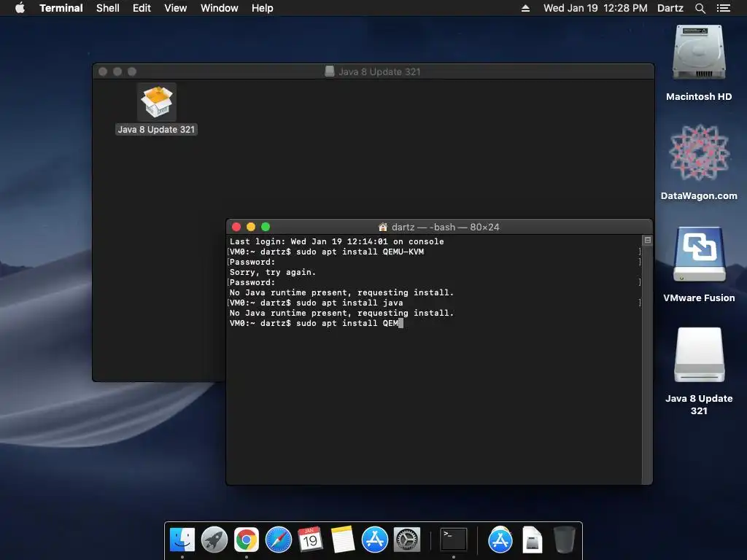Open Calendar from the Dock
Viewport: 747px width, 560px height.
click(x=310, y=540)
